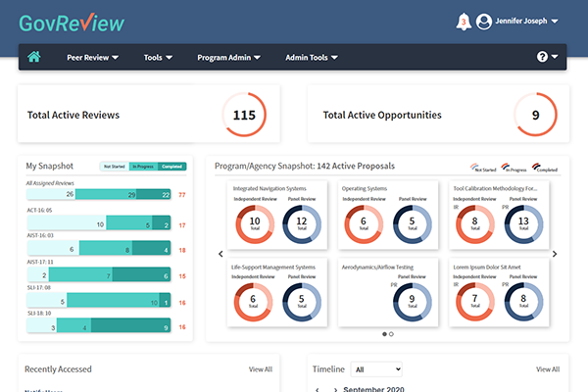Click Lorem Ipsum Independent Review donut 7
588x392 pixels.
pyautogui.click(x=475, y=302)
